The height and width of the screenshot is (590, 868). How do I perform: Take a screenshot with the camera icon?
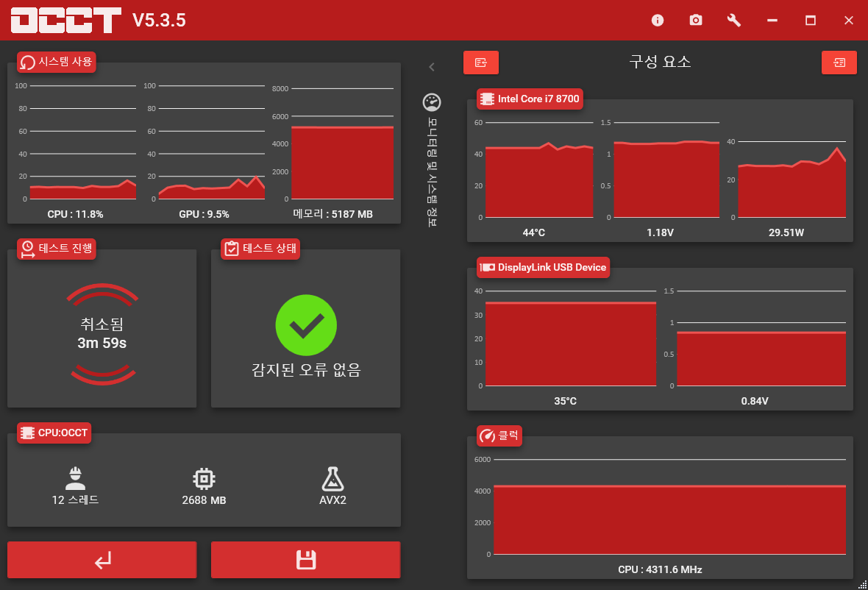click(x=696, y=21)
